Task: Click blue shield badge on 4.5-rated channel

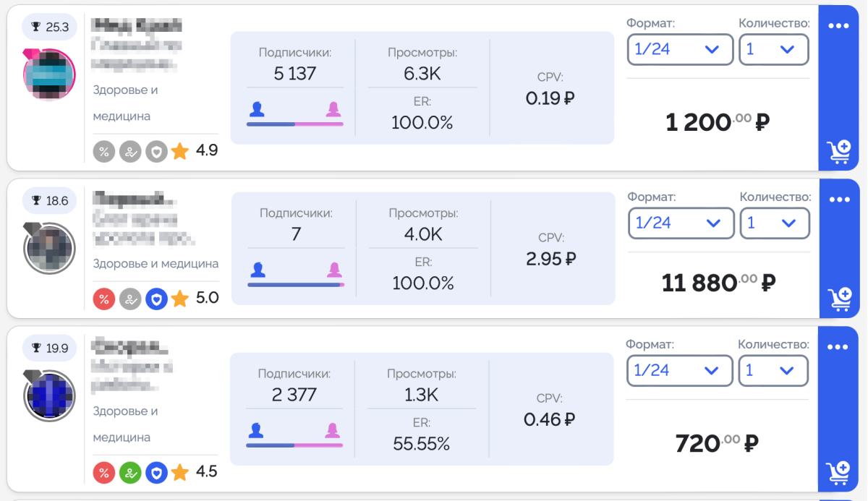Action: (x=156, y=473)
